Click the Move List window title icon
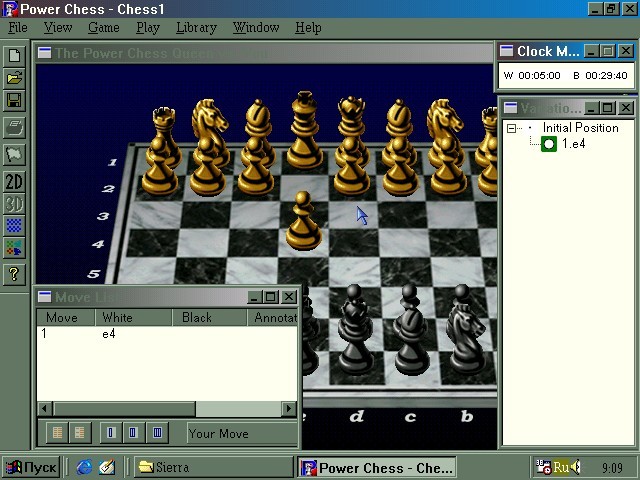This screenshot has width=640, height=480. click(x=44, y=297)
